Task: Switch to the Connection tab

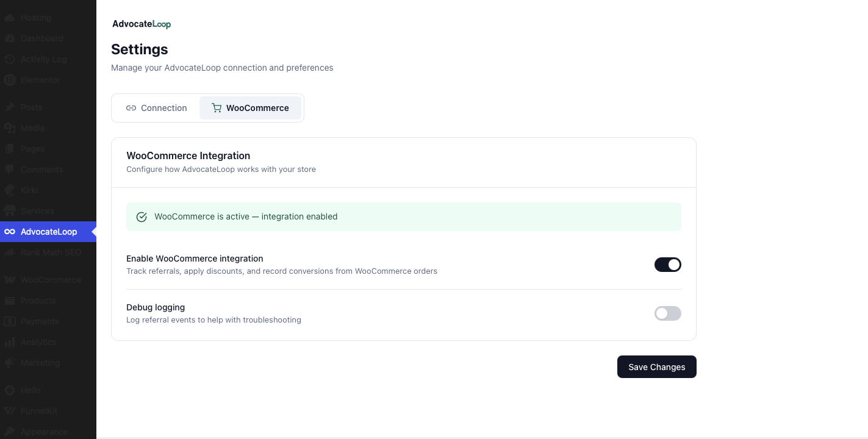Action: coord(157,108)
